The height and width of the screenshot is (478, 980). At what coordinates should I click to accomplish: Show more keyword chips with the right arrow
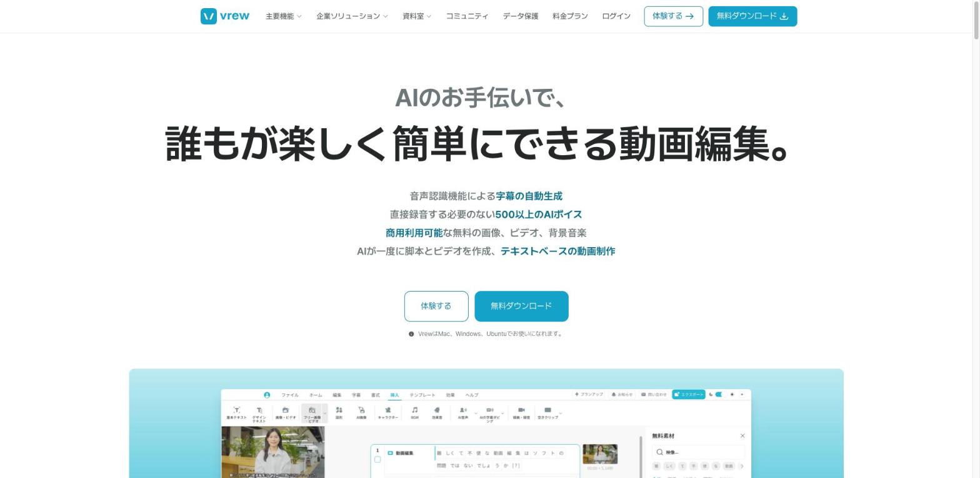742,466
